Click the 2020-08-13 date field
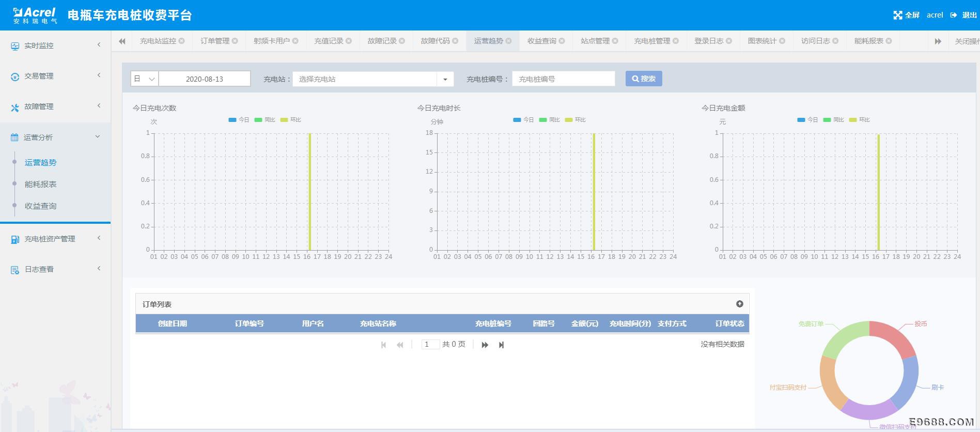The height and width of the screenshot is (432, 980). click(205, 79)
